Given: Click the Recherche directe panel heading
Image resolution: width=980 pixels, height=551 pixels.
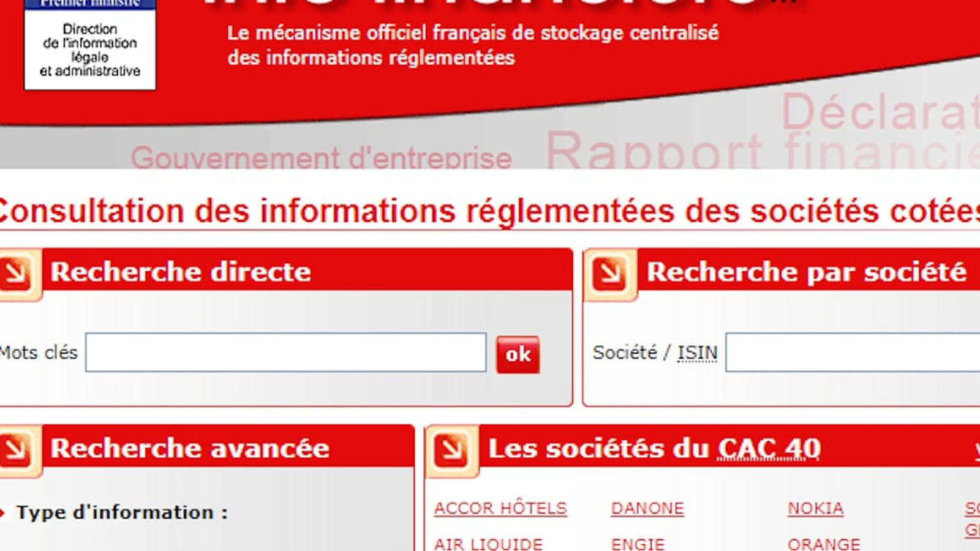Looking at the screenshot, I should tap(181, 272).
